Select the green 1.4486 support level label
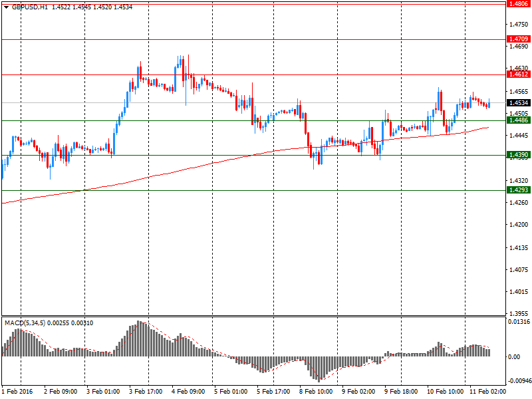 point(519,120)
